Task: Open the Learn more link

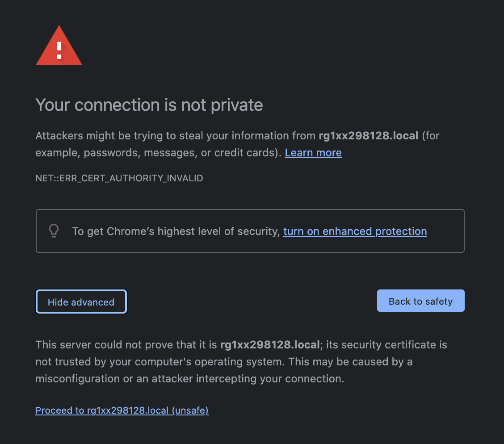Action: click(x=313, y=153)
